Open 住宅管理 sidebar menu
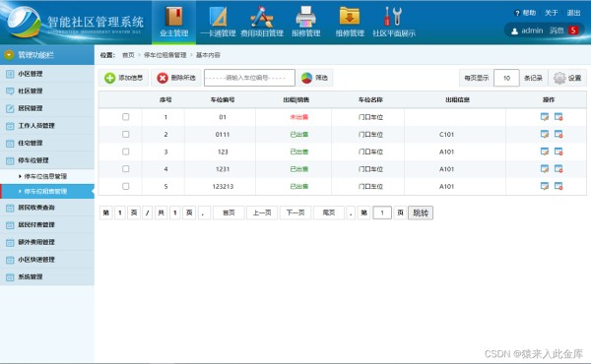Viewport: 591px width, 364px height. click(x=47, y=143)
